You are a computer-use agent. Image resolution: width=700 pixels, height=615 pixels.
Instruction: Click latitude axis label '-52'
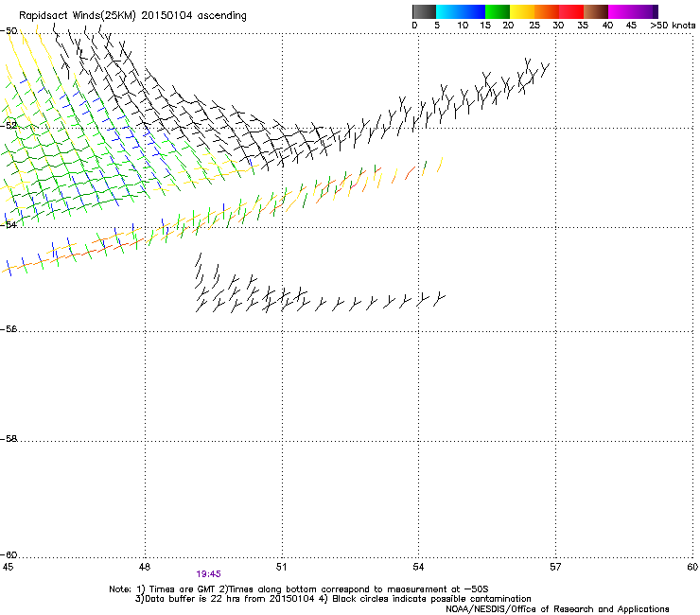coord(9,126)
